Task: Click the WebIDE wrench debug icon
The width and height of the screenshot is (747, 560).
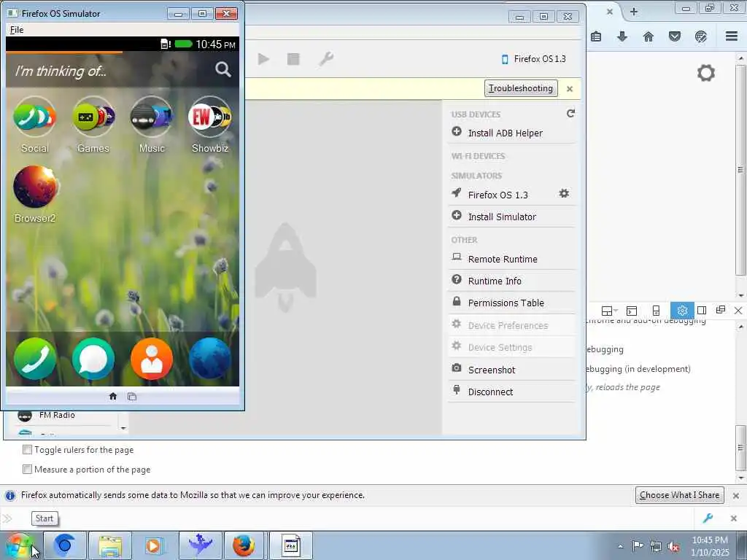Action: click(326, 59)
